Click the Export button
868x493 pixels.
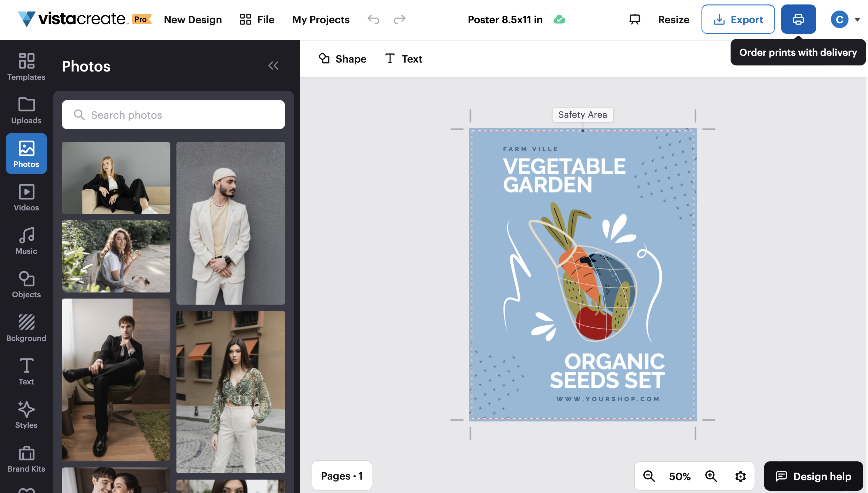click(738, 19)
